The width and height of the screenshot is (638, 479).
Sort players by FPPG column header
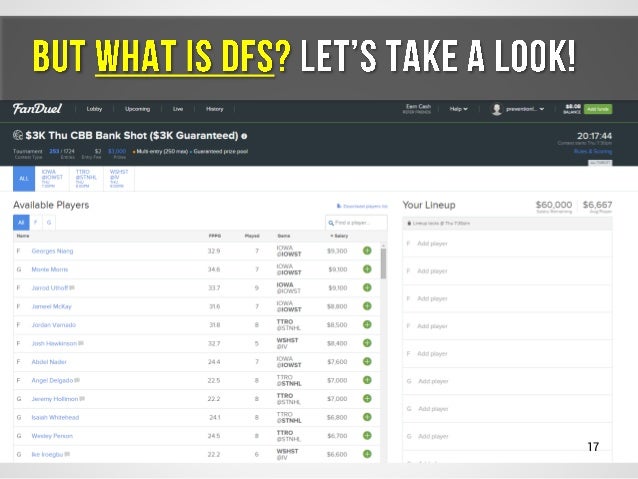(x=215, y=236)
